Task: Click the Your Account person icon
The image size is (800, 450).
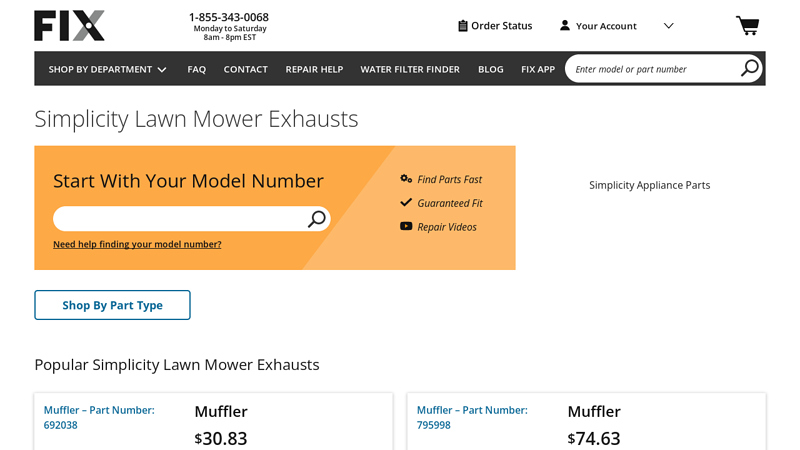Action: pos(565,26)
